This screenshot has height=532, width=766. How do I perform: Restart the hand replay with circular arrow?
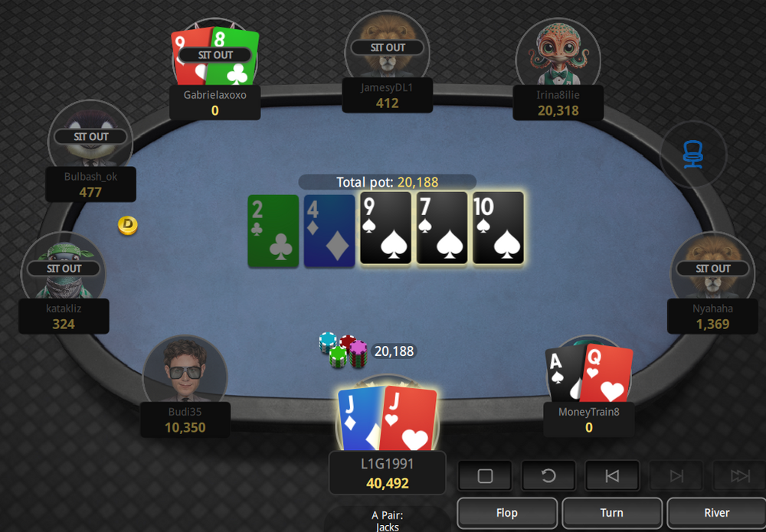(x=548, y=475)
